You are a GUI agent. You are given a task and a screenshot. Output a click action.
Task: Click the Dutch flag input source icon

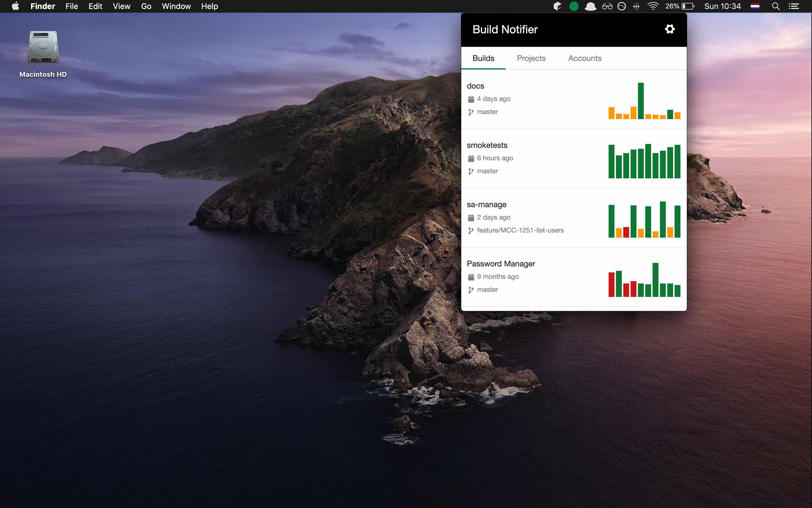pyautogui.click(x=755, y=6)
